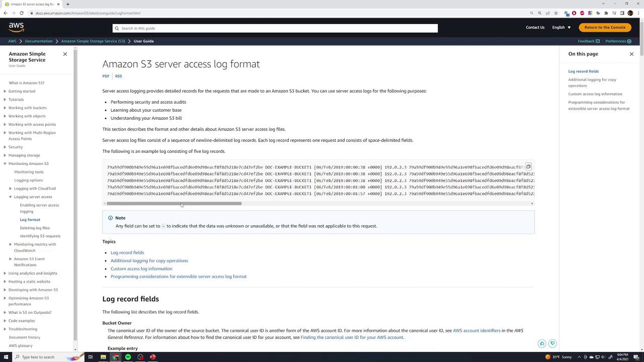Open Document history in the sidebar
This screenshot has height=362, width=644.
[24, 337]
